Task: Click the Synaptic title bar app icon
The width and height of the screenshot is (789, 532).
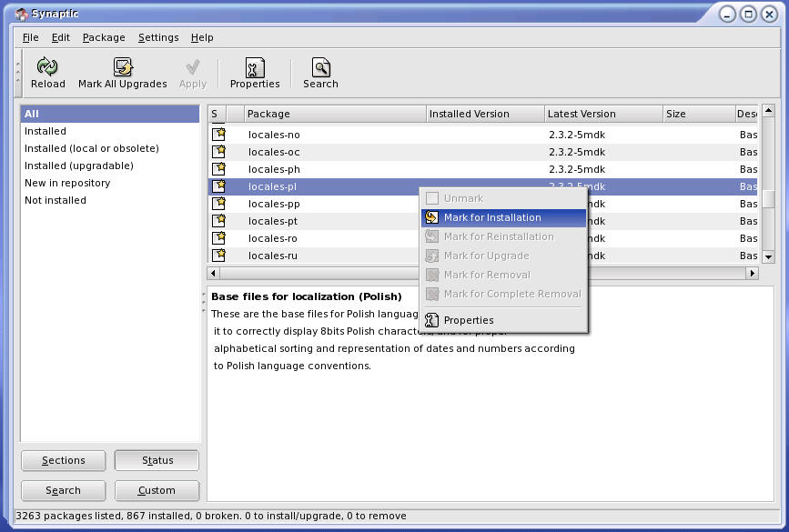Action: (x=22, y=14)
